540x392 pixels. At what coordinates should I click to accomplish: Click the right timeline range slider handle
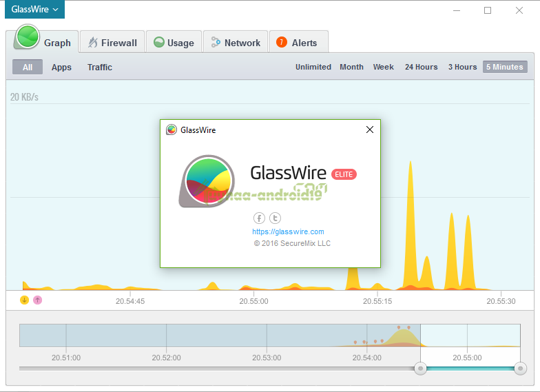click(521, 369)
